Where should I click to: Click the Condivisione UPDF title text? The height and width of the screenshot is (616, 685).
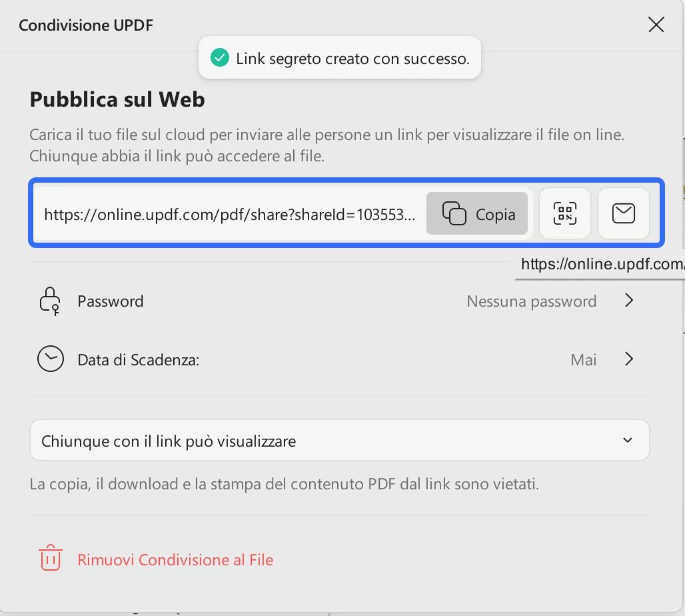(85, 25)
